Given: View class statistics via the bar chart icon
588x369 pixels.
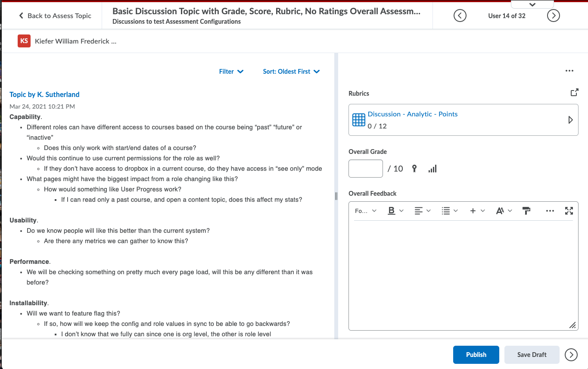Looking at the screenshot, I should pos(432,169).
